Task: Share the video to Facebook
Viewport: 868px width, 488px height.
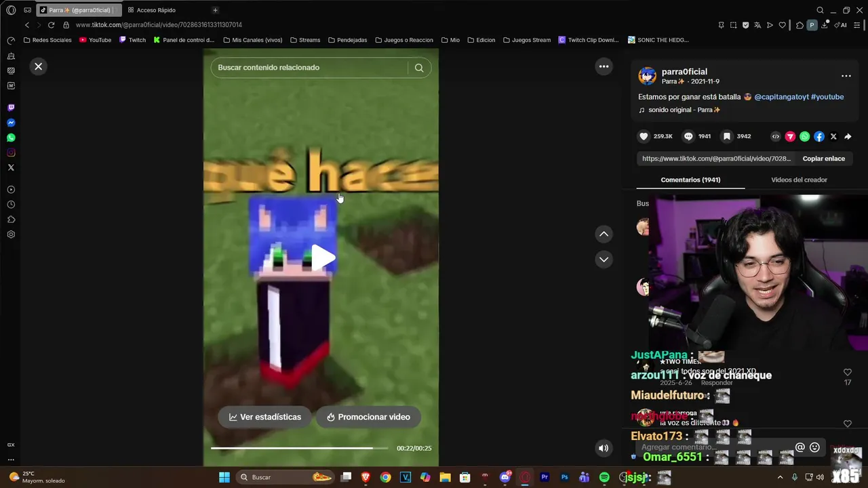Action: click(819, 136)
